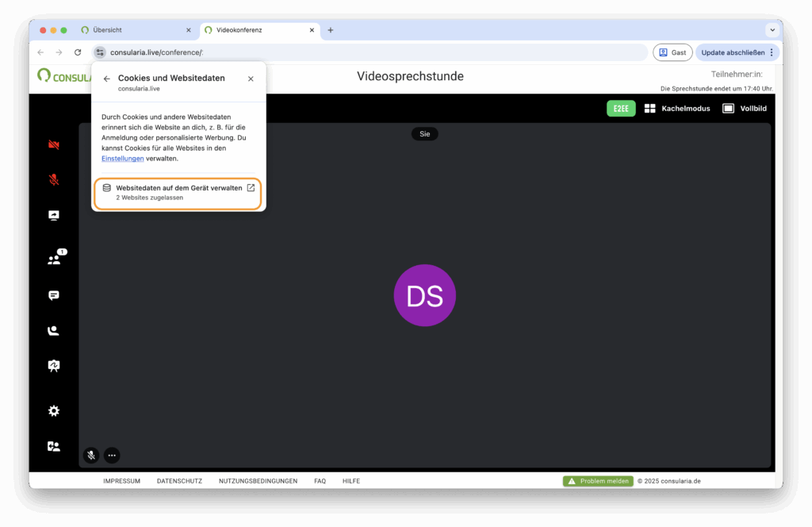812x527 pixels.
Task: Reload the page
Action: click(x=78, y=52)
